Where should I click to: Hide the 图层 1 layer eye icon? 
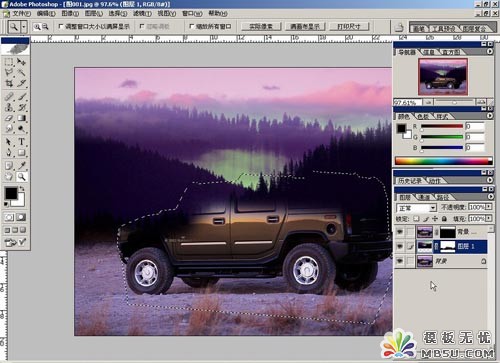coord(400,246)
